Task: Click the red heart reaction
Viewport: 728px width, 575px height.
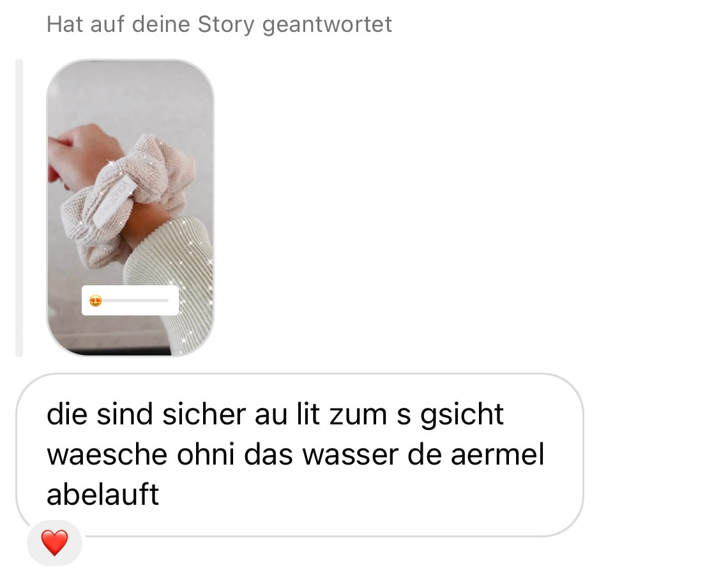Action: [55, 543]
